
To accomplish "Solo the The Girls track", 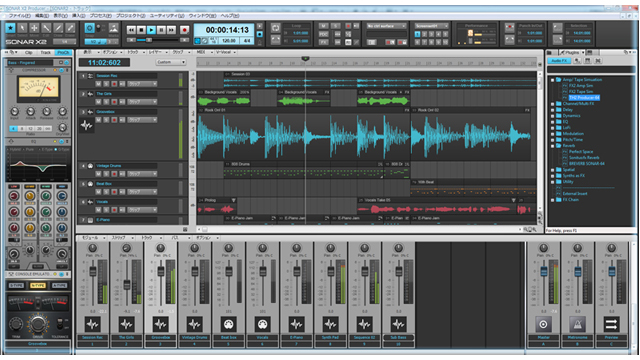I will pos(106,102).
